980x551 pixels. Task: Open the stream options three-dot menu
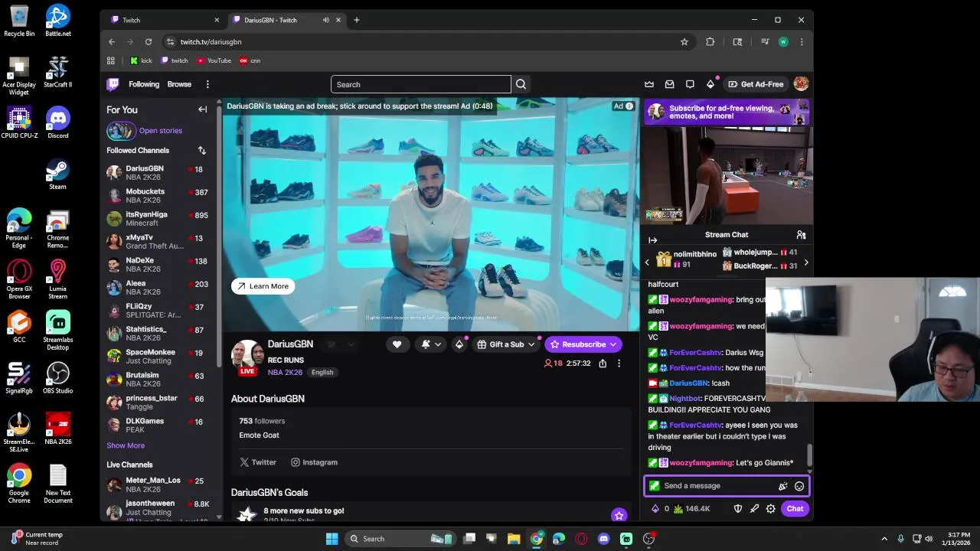pyautogui.click(x=619, y=364)
